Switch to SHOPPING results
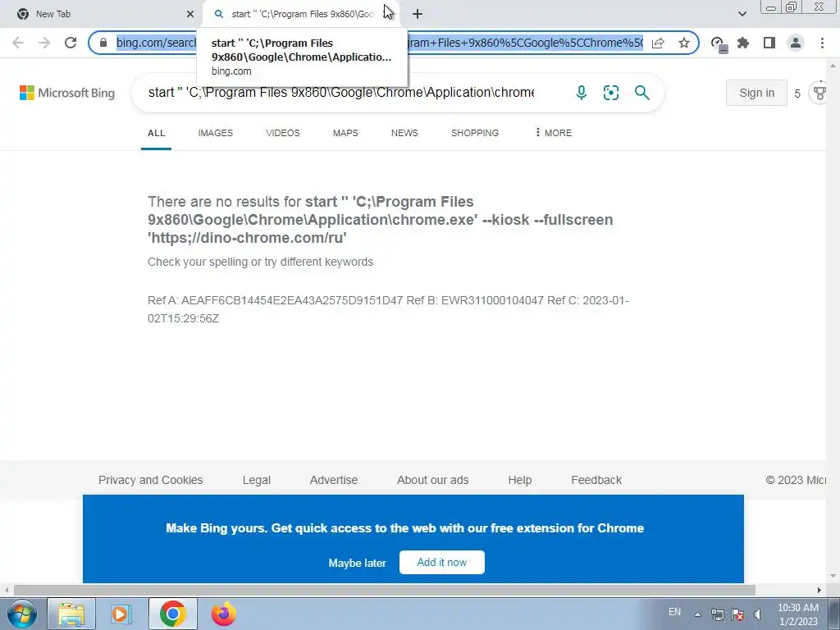840x630 pixels. pyautogui.click(x=475, y=133)
